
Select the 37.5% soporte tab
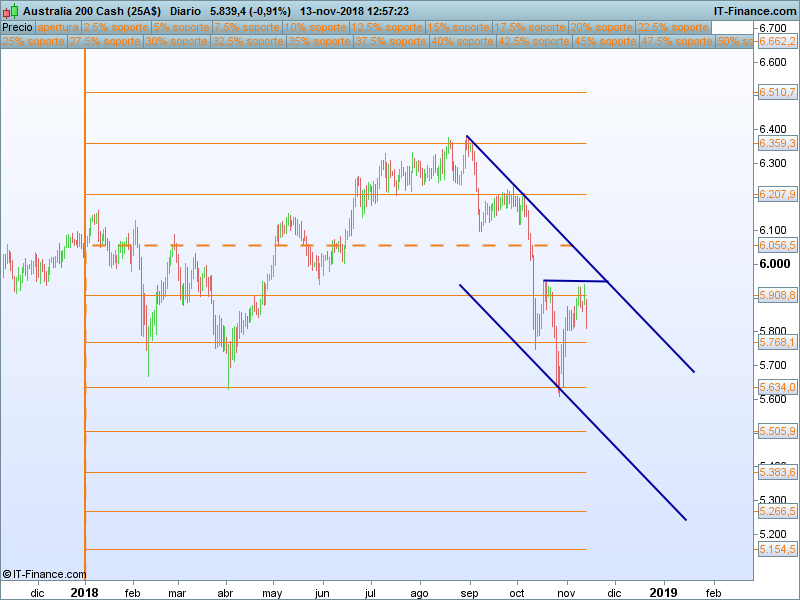click(391, 41)
